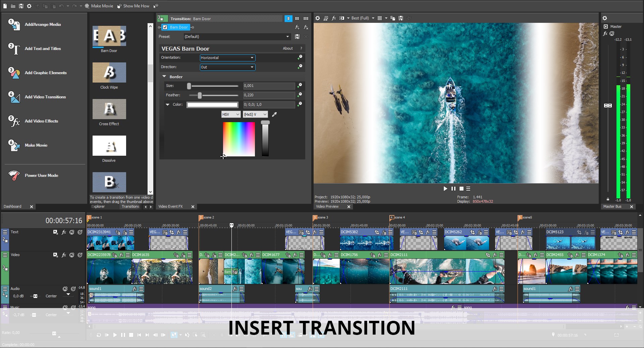Image resolution: width=644 pixels, height=348 pixels.
Task: Open the Orientation dropdown
Action: tap(227, 57)
